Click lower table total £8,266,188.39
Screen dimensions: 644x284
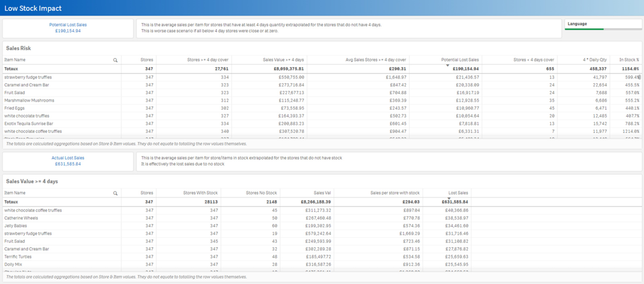pos(316,202)
